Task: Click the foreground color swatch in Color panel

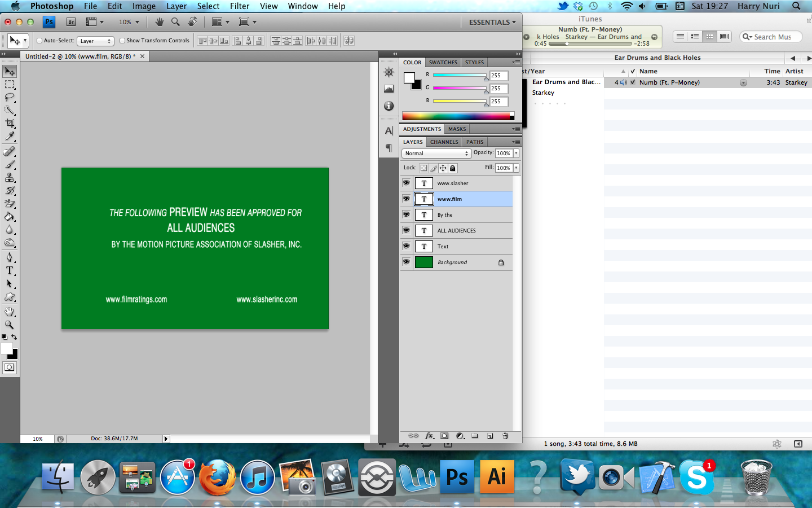Action: pos(409,78)
